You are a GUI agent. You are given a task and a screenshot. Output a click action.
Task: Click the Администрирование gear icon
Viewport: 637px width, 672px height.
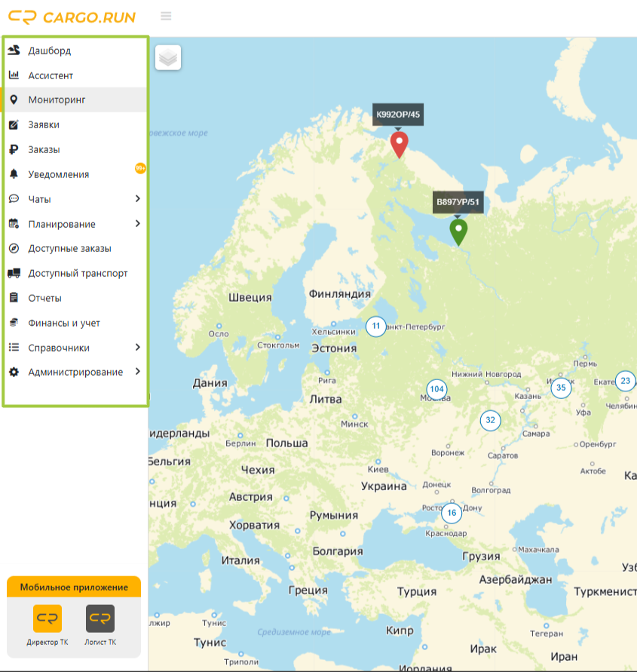(14, 372)
